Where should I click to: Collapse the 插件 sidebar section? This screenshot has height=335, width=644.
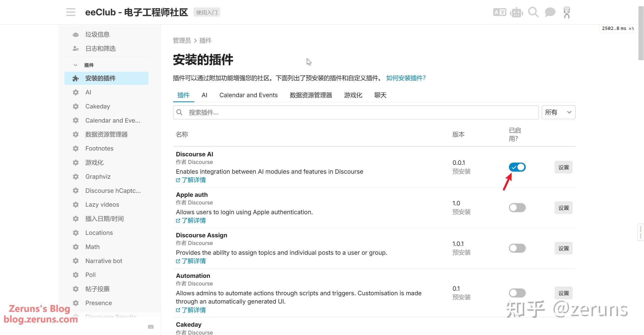click(75, 65)
